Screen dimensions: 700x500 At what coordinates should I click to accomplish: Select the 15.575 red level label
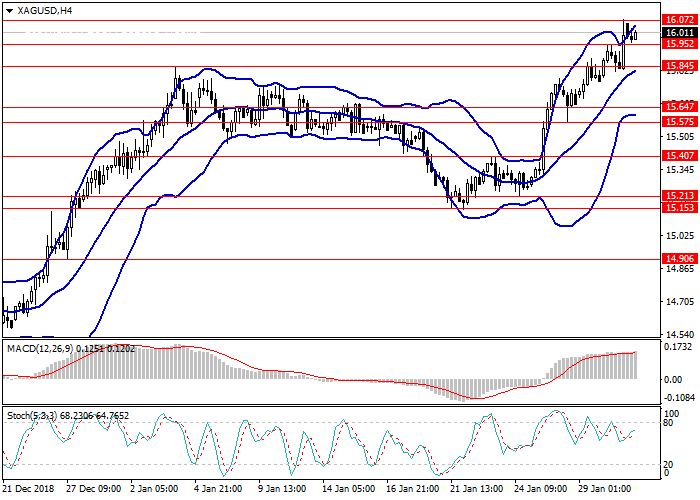[678, 122]
